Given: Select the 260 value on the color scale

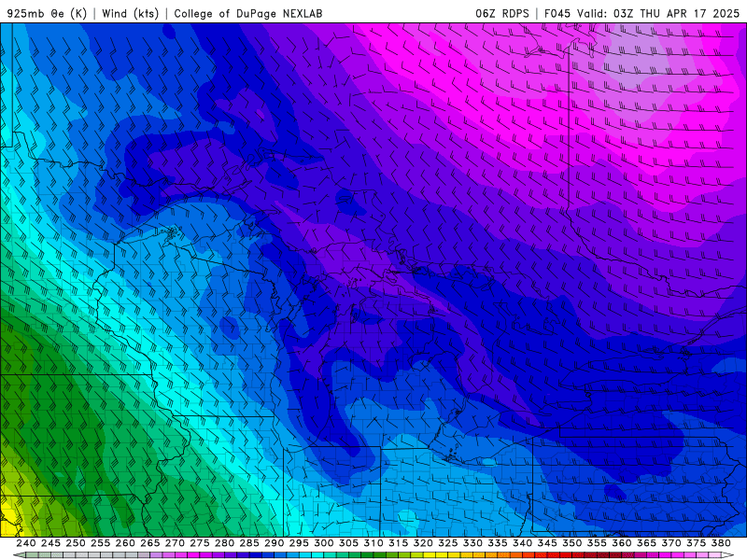Looking at the screenshot, I should click(x=125, y=543).
